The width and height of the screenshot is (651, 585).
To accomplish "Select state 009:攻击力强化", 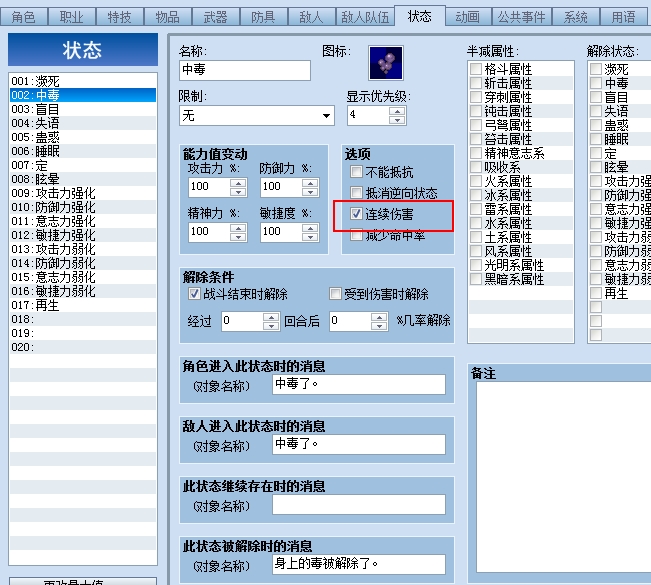I will (83, 193).
